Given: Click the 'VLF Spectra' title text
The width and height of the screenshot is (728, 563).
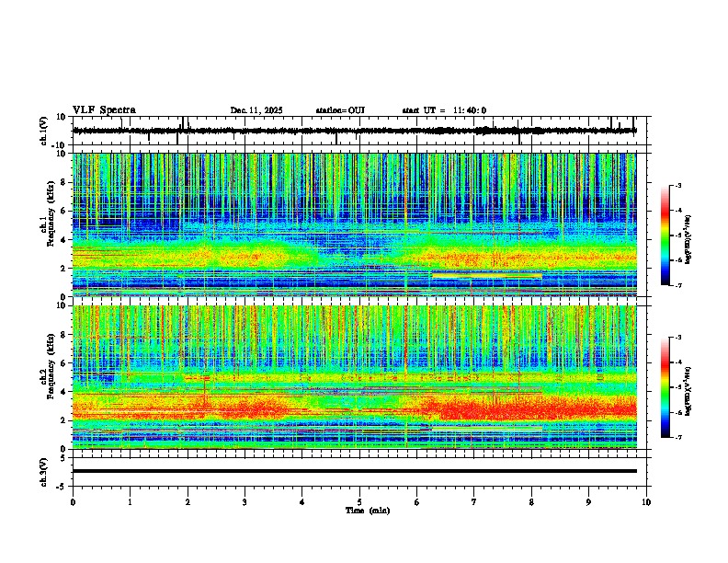Looking at the screenshot, I should click(x=104, y=110).
